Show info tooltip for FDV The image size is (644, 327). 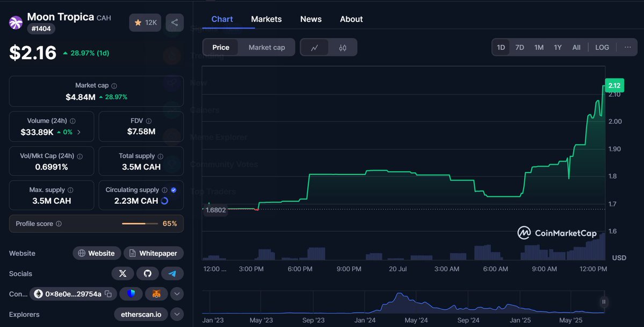pos(149,121)
